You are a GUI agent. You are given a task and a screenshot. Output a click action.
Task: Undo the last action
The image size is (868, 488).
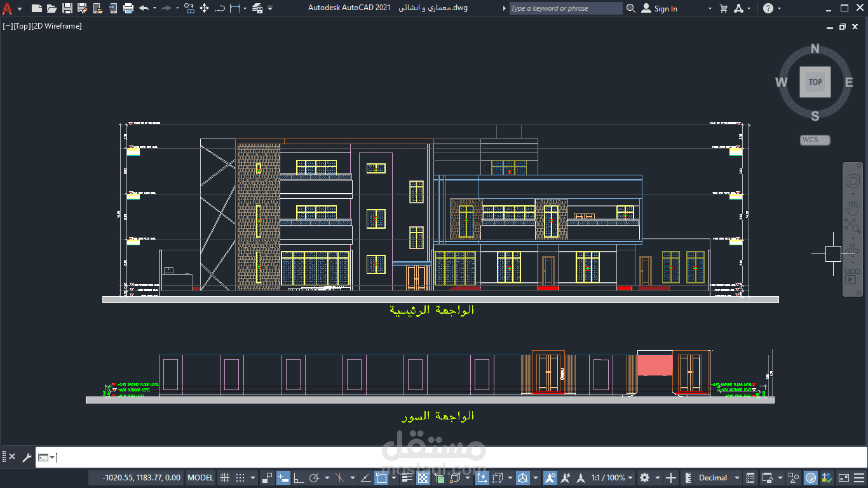[144, 9]
